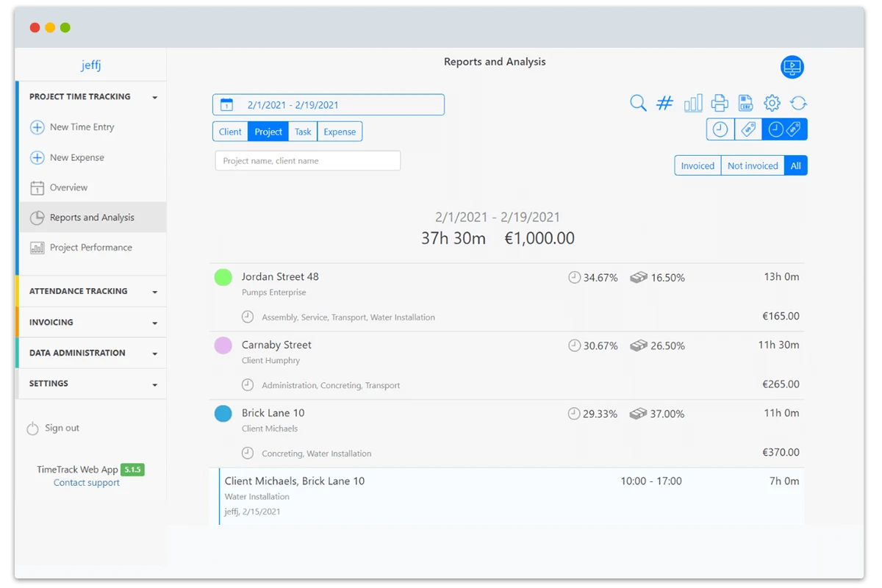Export report with the CSV file icon

click(x=745, y=104)
